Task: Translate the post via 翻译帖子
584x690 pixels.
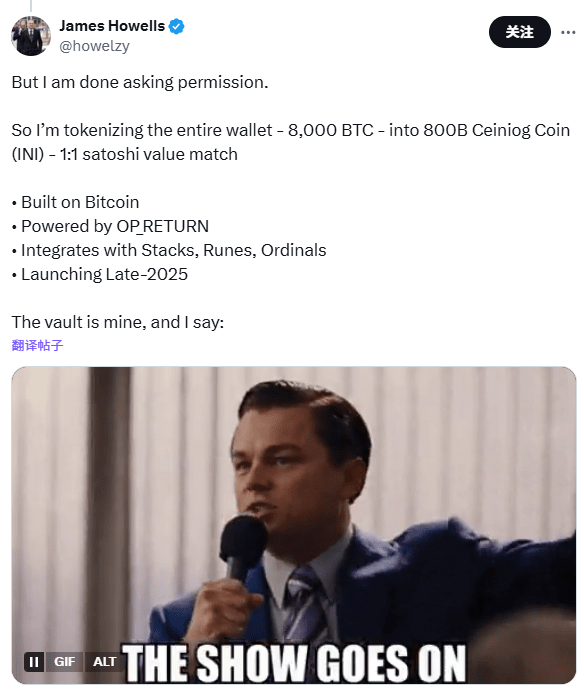Action: [x=37, y=345]
